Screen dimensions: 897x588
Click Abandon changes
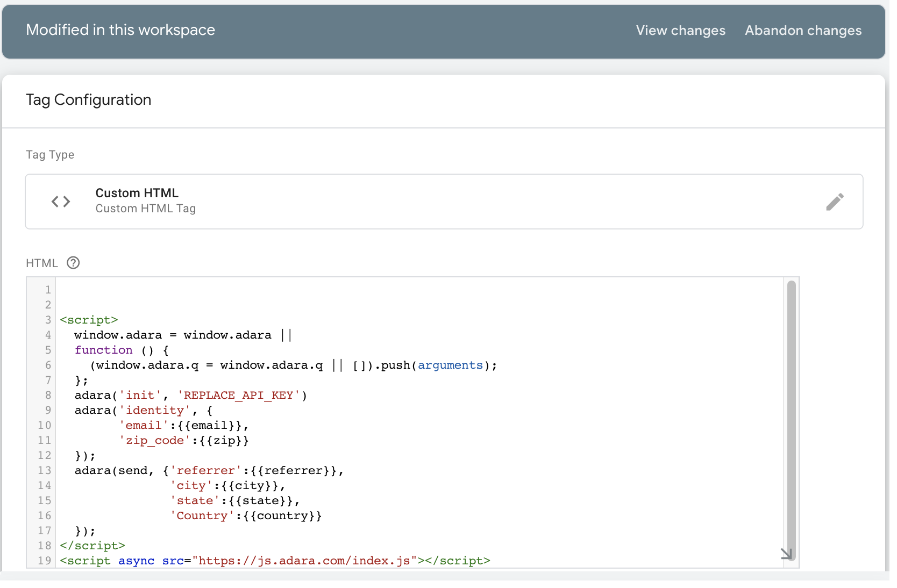click(803, 31)
